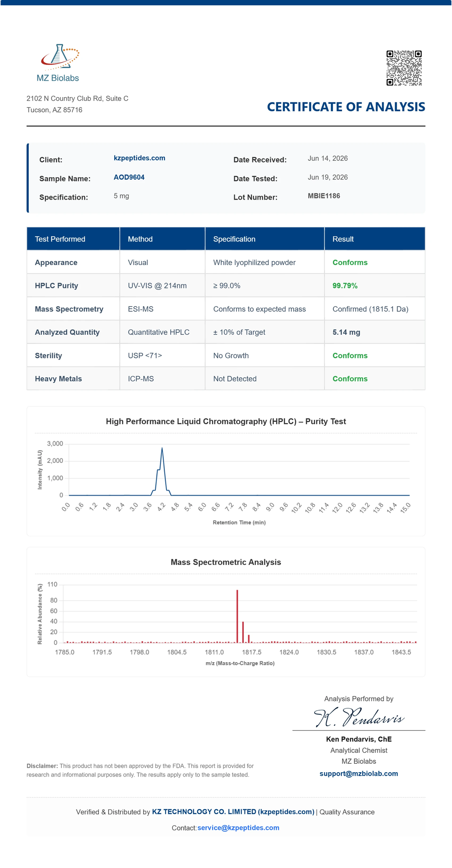452x868 pixels.
Task: Click the 5.14 mg analyzed quantity value
Action: pyautogui.click(x=346, y=332)
